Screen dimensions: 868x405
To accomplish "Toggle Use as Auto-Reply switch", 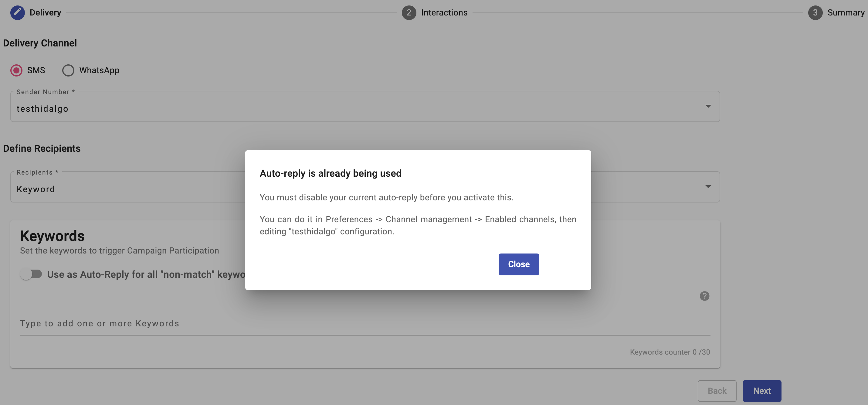I will [x=31, y=274].
